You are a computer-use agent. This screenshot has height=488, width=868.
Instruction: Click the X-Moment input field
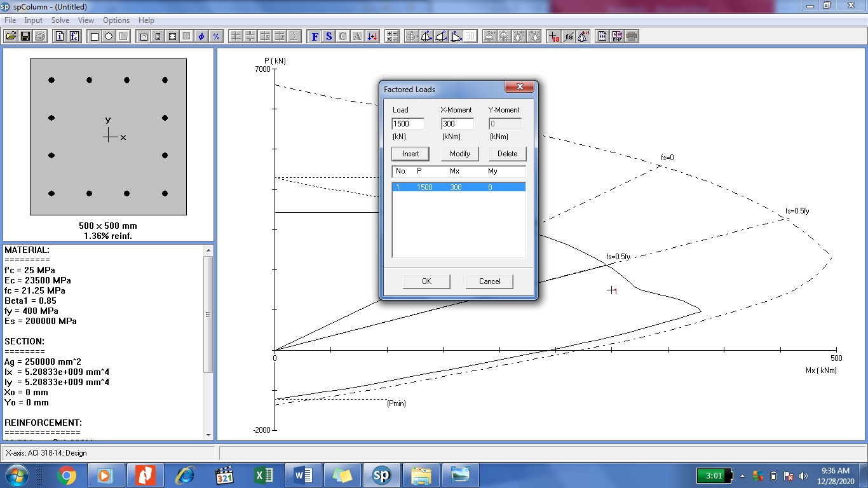(456, 123)
